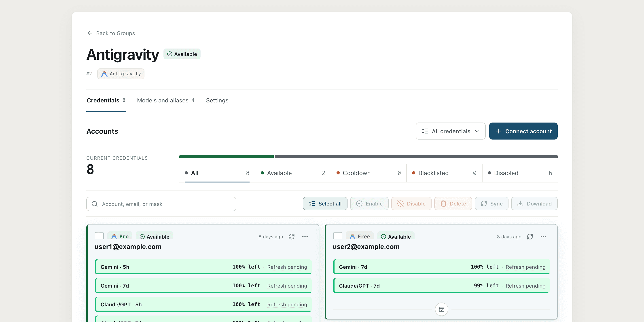The height and width of the screenshot is (322, 644).
Task: Click the Enable button
Action: tap(369, 203)
